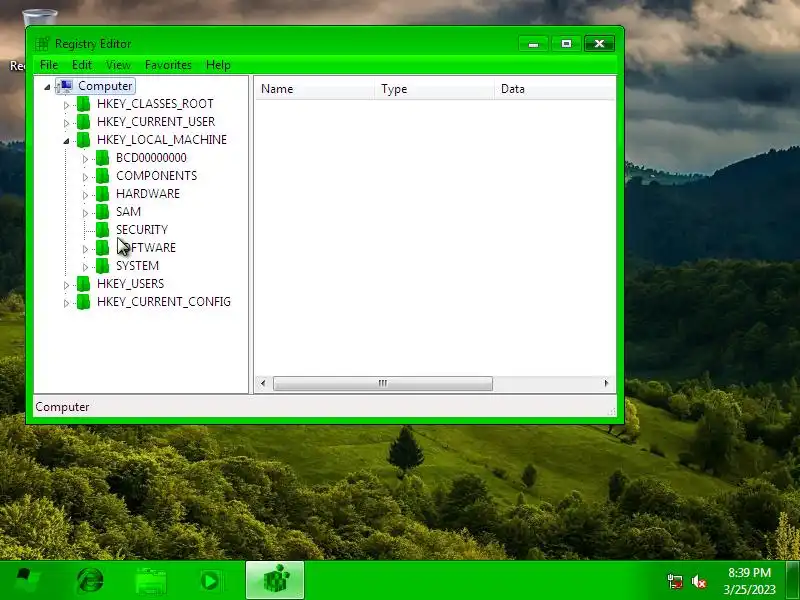800x600 pixels.
Task: Launch Internet Explorer from the taskbar
Action: (x=90, y=581)
